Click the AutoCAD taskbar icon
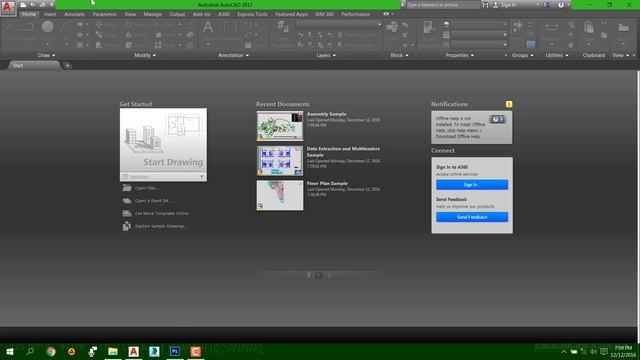Image resolution: width=640 pixels, height=360 pixels. point(133,351)
